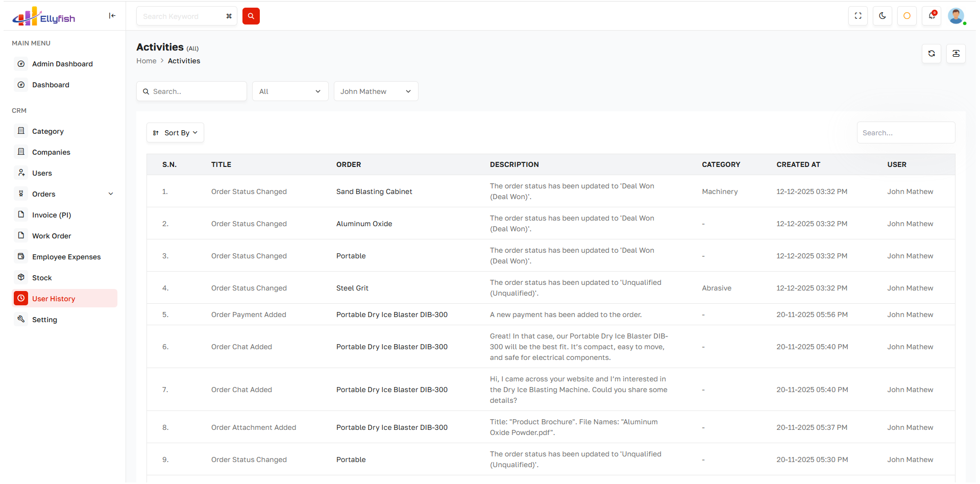
Task: Click the command key icon in search box
Action: (x=229, y=16)
